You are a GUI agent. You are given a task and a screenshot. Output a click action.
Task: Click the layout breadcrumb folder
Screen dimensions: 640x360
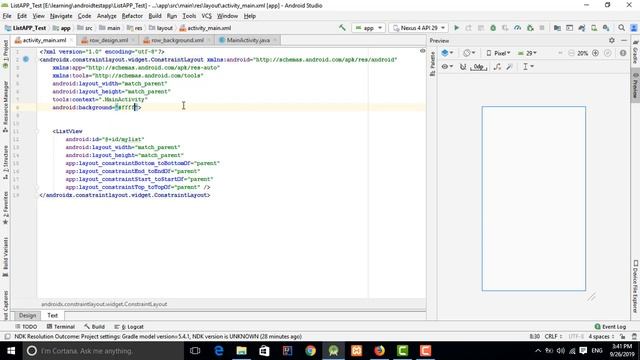click(161, 28)
